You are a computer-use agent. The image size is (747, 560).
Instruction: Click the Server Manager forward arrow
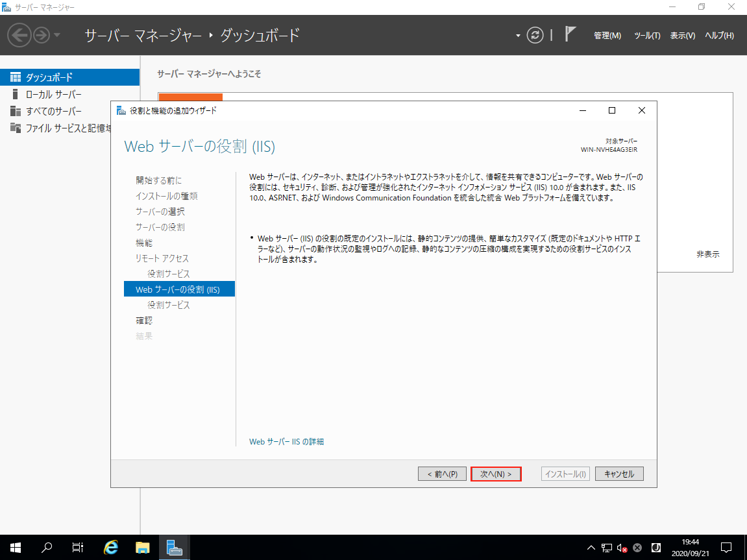pyautogui.click(x=42, y=35)
